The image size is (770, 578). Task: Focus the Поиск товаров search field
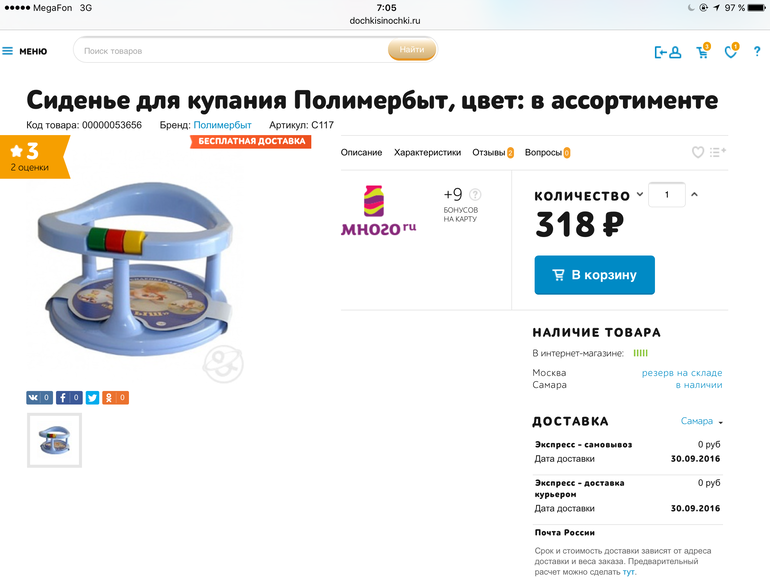(231, 51)
